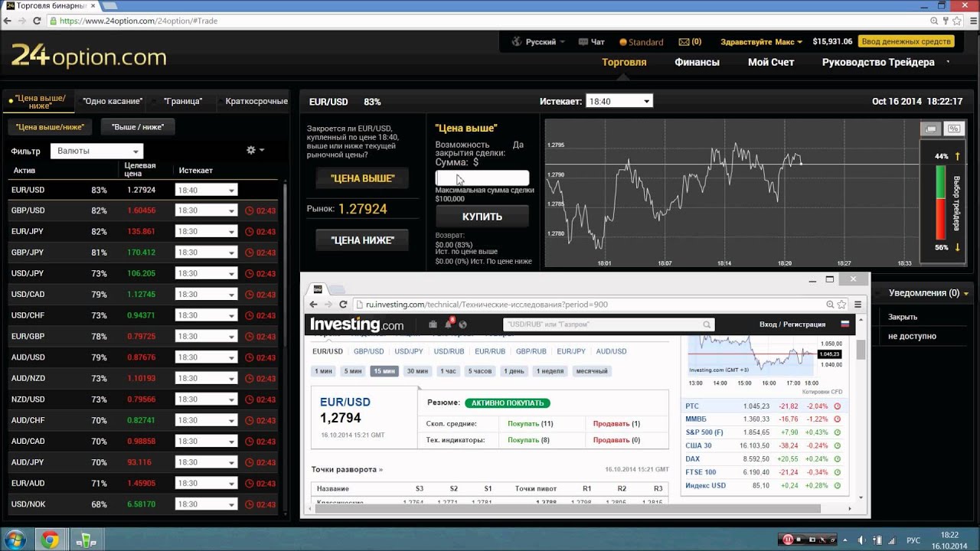The width and height of the screenshot is (980, 551).
Task: Select the "ЦЕНА НИЖЕ" option button
Action: coord(362,240)
